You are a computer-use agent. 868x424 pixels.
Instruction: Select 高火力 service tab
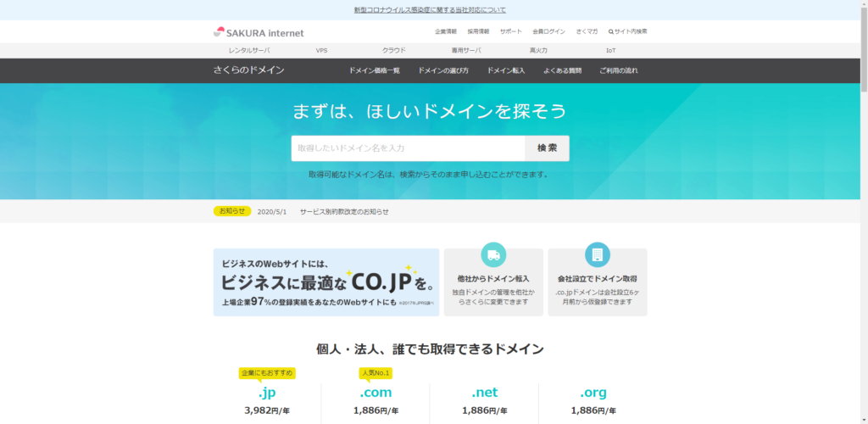point(538,50)
